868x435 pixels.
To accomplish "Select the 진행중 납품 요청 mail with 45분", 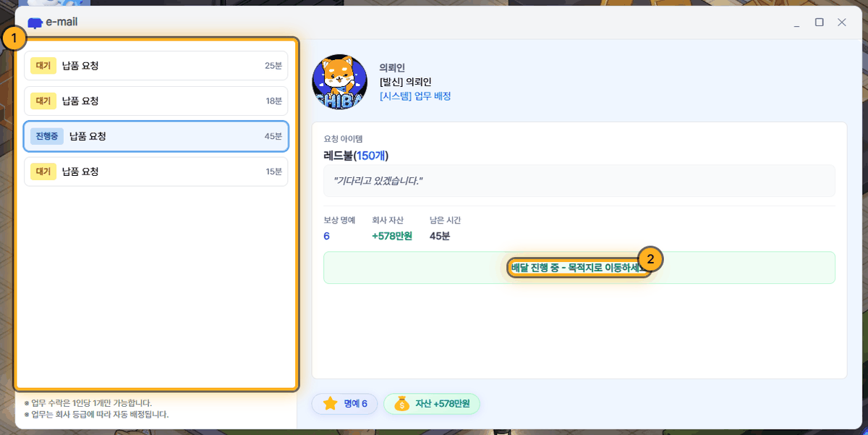I will 156,136.
